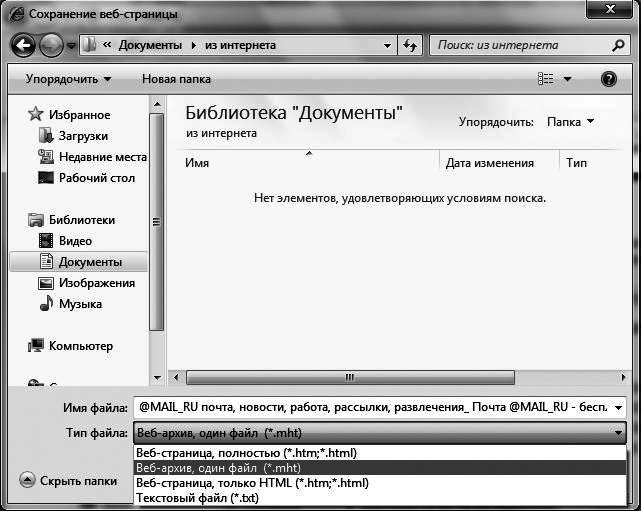
Task: Choose Текстовый файл (*.txt) option
Action: pos(380,498)
